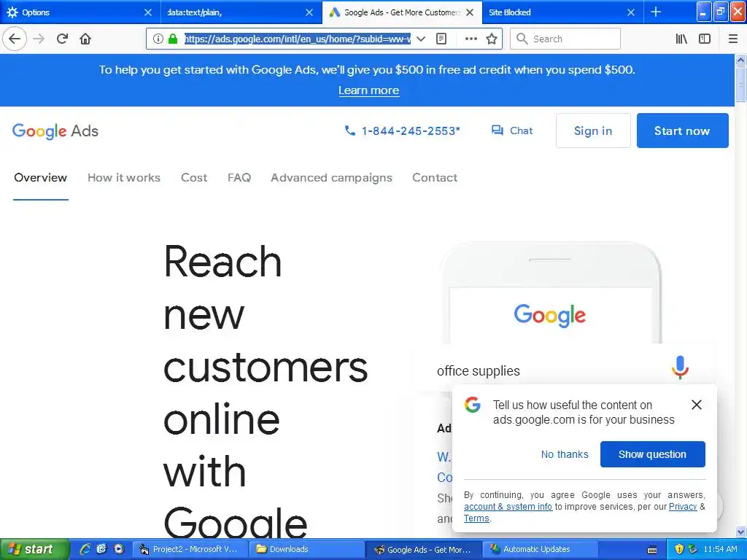Close the Google Ads tab
This screenshot has height=560, width=747.
coord(470,12)
